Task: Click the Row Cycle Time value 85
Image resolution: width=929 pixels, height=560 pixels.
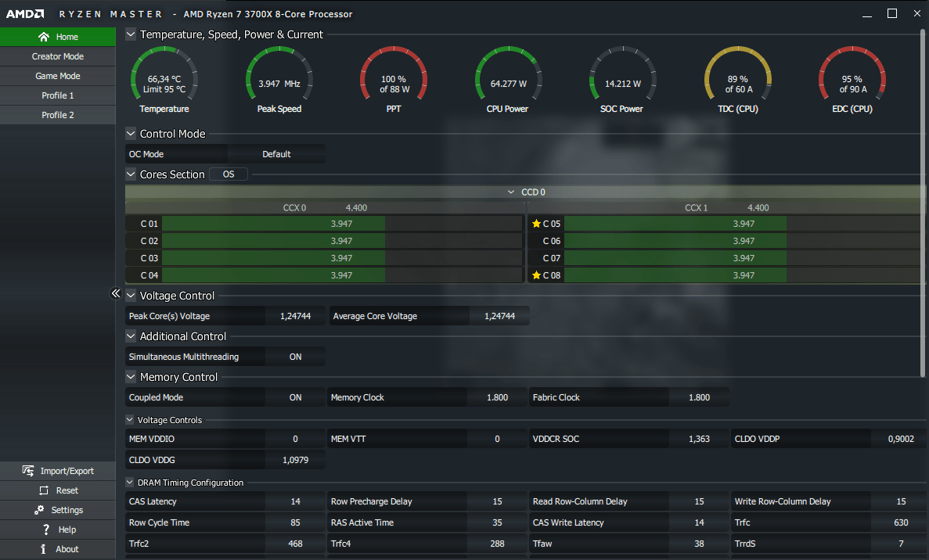Action: tap(295, 522)
